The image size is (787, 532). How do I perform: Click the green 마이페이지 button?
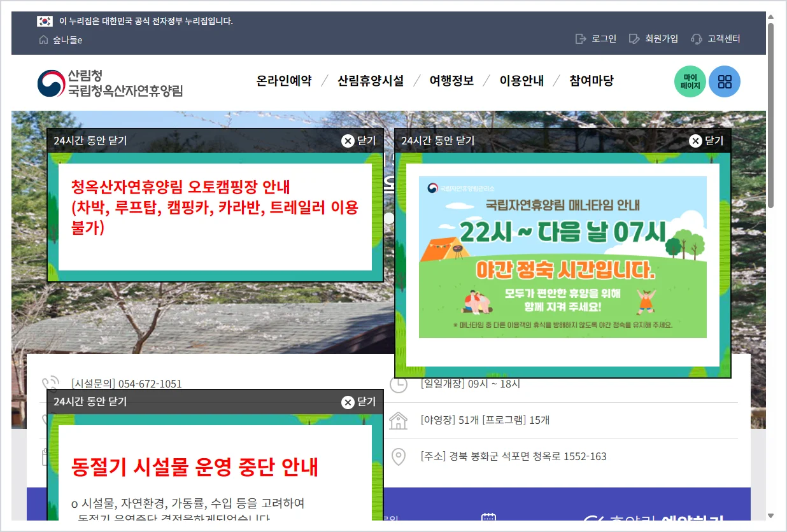click(690, 81)
